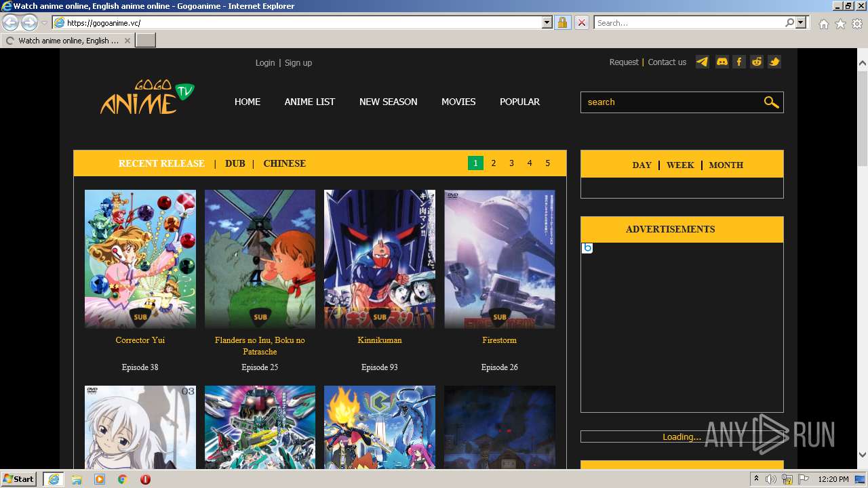This screenshot has width=868, height=488.
Task: Click the Contact us link
Action: (667, 62)
